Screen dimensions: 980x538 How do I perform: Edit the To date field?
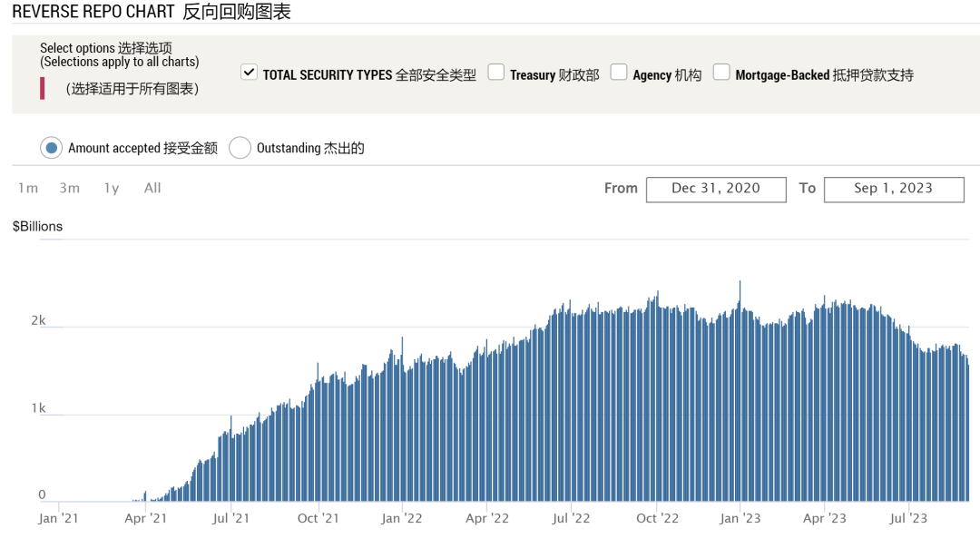click(894, 189)
